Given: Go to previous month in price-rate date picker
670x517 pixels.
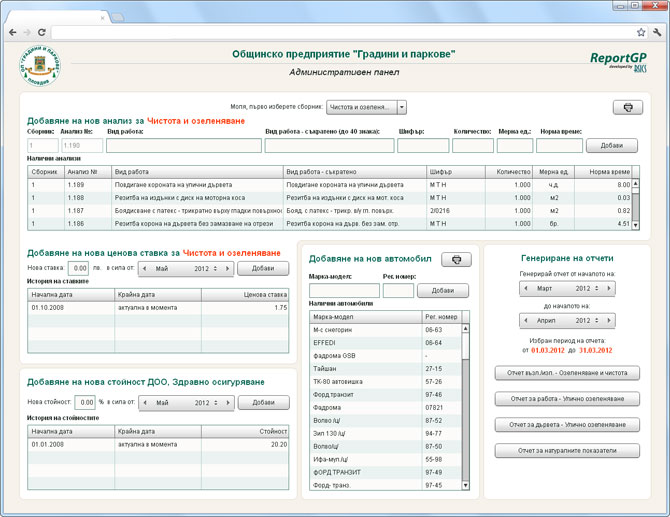Looking at the screenshot, I should click(144, 268).
